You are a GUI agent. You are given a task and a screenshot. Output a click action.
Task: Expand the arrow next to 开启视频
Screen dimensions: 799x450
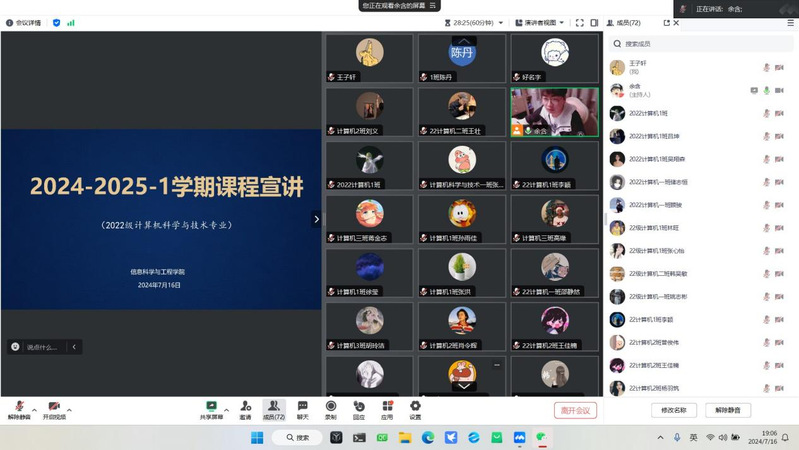[x=69, y=410]
